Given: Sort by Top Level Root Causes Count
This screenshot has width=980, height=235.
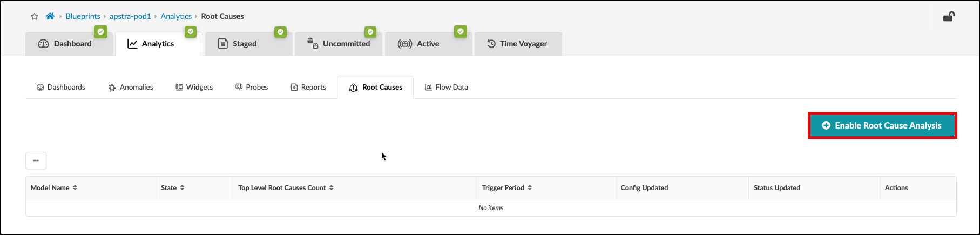Looking at the screenshot, I should tap(286, 188).
